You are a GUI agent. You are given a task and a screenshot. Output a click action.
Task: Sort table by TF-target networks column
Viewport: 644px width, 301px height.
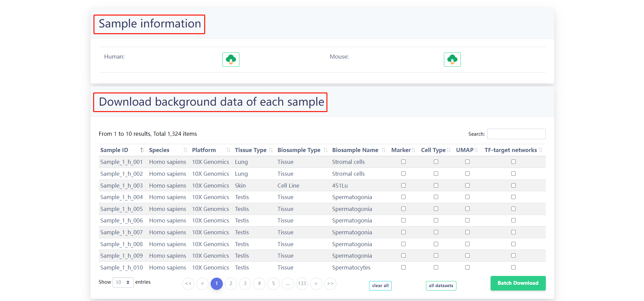tap(513, 150)
